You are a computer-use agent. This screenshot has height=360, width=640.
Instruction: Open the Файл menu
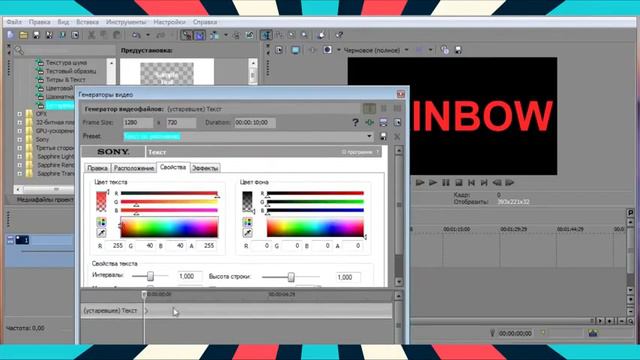tap(14, 22)
